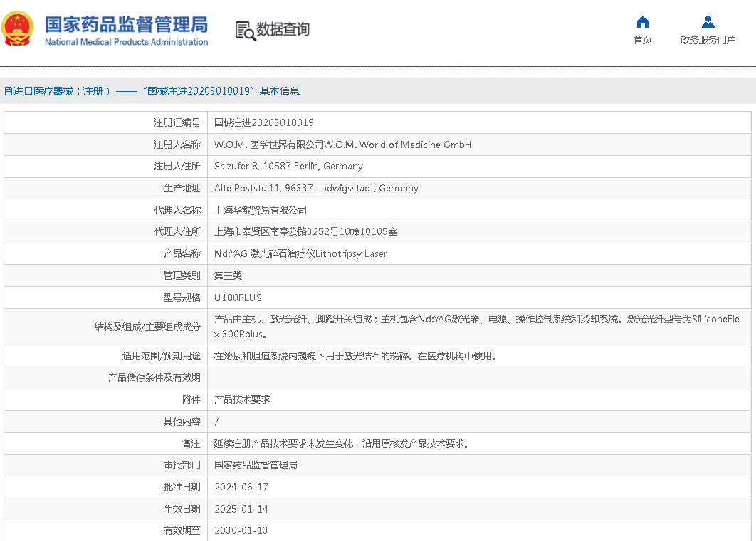
Task: Open the 产品技术要求 attachment link
Action: [x=242, y=400]
